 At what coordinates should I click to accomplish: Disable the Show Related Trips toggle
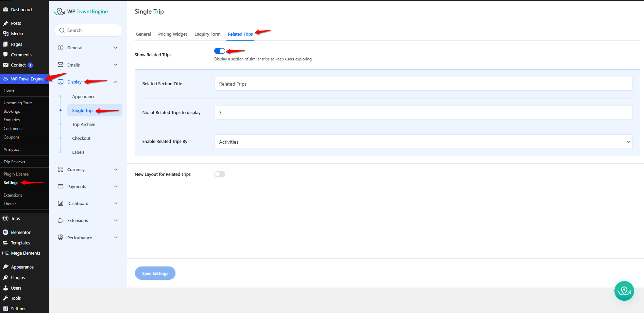(x=219, y=51)
